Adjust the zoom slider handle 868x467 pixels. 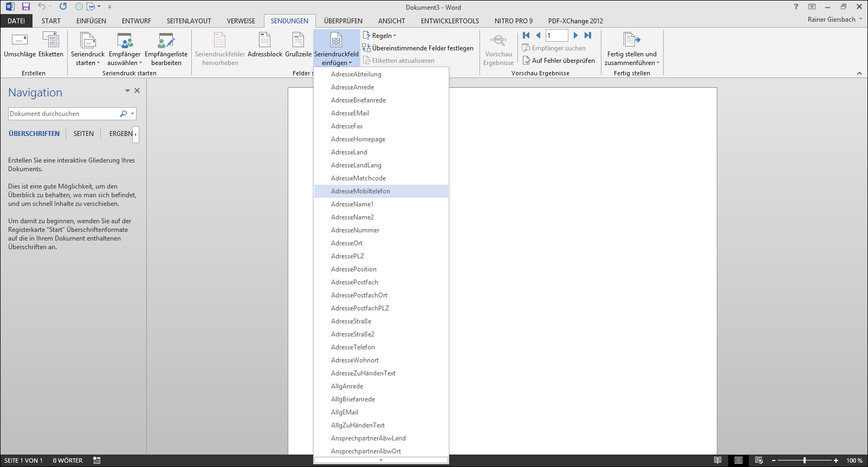pos(805,460)
